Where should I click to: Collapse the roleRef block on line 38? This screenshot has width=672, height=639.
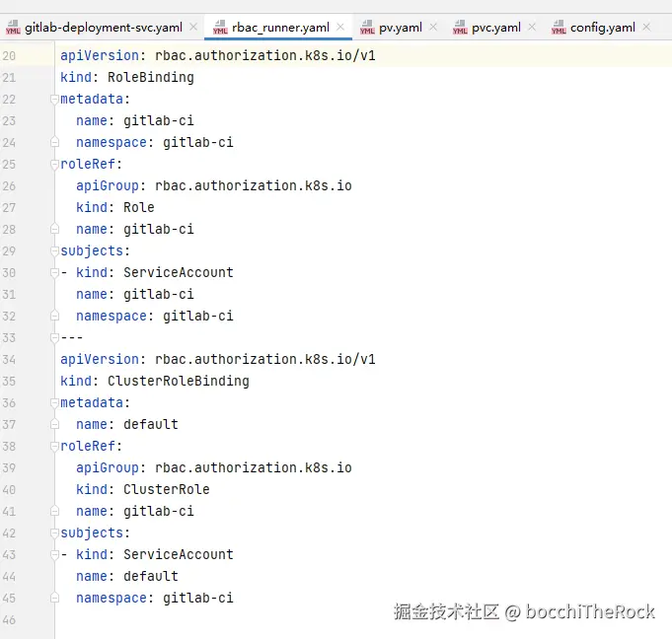pyautogui.click(x=54, y=447)
